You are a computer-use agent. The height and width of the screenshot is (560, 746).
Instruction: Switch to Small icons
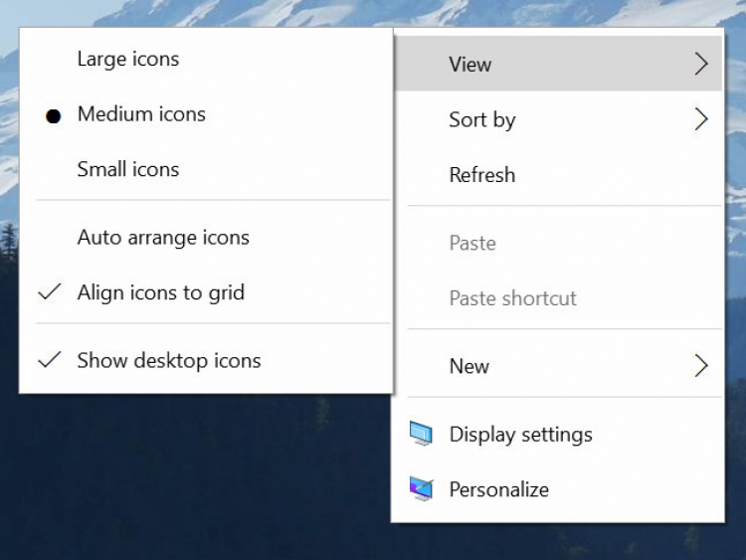click(128, 169)
